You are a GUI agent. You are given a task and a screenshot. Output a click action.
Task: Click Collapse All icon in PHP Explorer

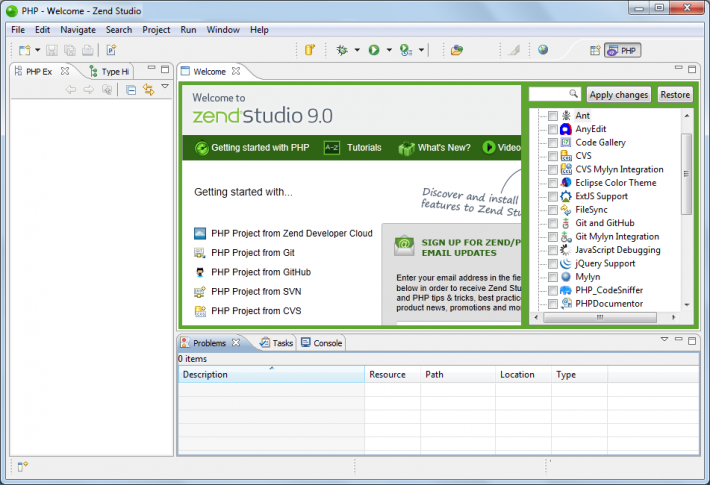[x=131, y=90]
